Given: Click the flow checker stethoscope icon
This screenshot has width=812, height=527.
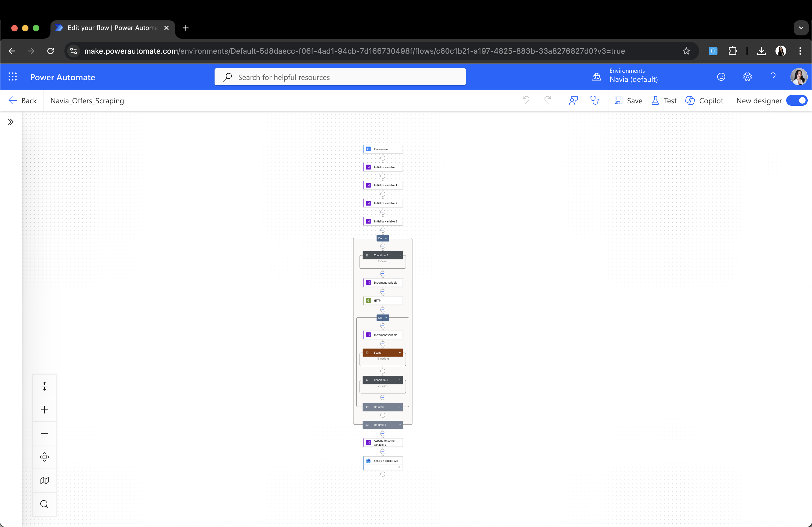Looking at the screenshot, I should pos(595,101).
